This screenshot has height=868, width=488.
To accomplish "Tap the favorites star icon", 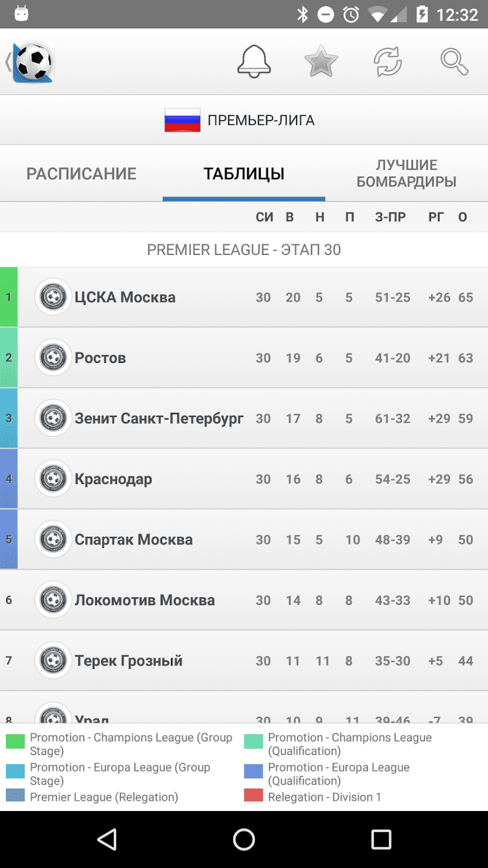I will tap(321, 61).
